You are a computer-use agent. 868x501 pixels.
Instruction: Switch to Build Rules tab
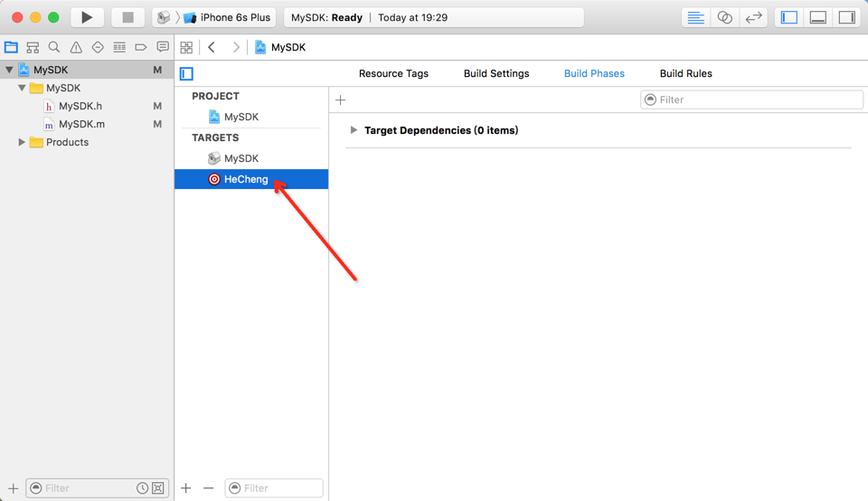(x=686, y=73)
